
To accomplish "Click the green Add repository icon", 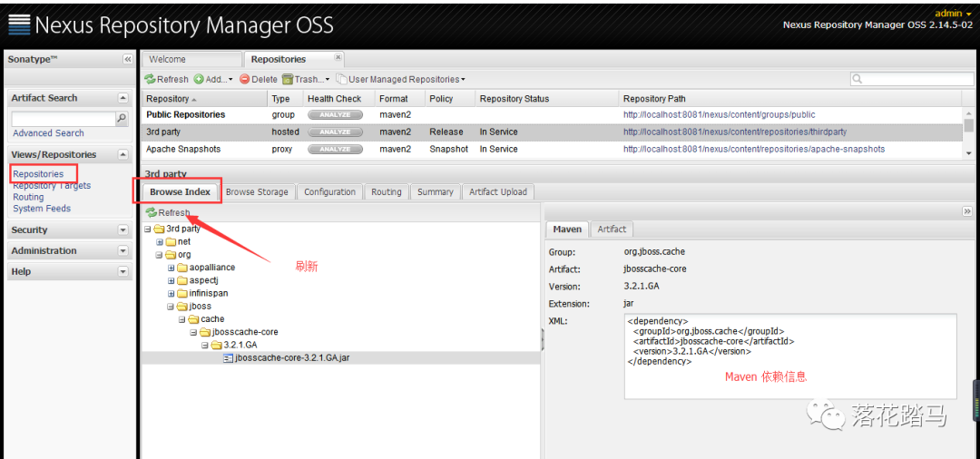I will tap(198, 79).
